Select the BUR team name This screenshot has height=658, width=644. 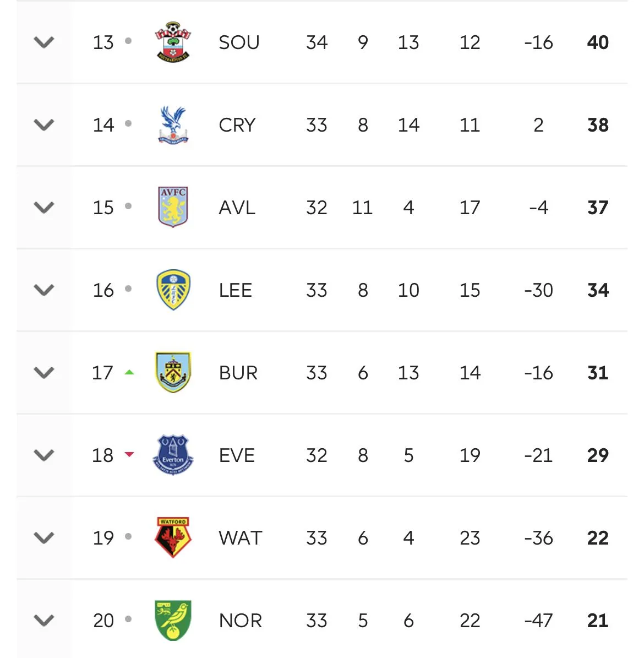point(238,373)
